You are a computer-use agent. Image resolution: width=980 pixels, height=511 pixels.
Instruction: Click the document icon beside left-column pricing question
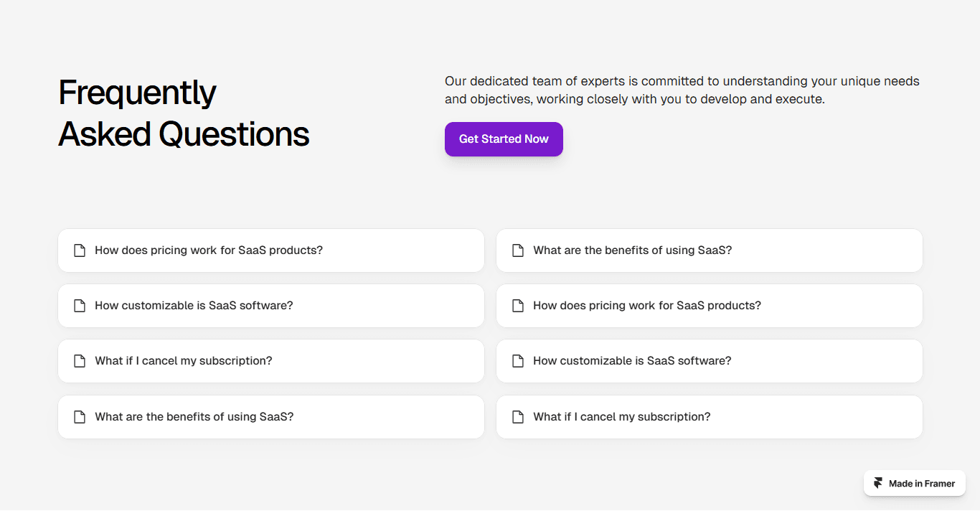tap(80, 250)
